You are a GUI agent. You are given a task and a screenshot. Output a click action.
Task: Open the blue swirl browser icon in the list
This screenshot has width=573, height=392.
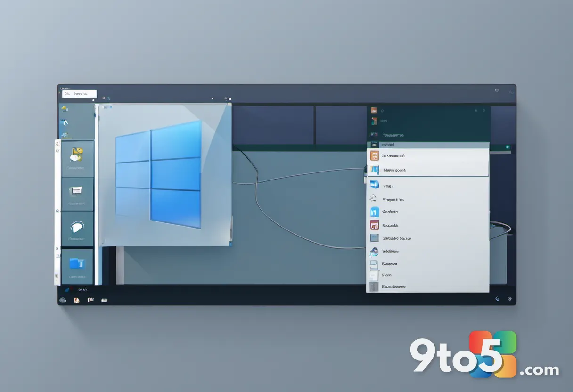tap(374, 251)
